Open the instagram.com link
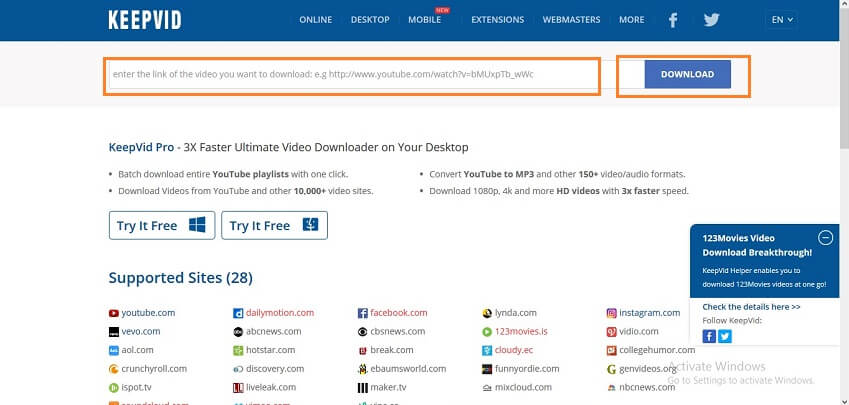The width and height of the screenshot is (849, 405). pyautogui.click(x=650, y=313)
